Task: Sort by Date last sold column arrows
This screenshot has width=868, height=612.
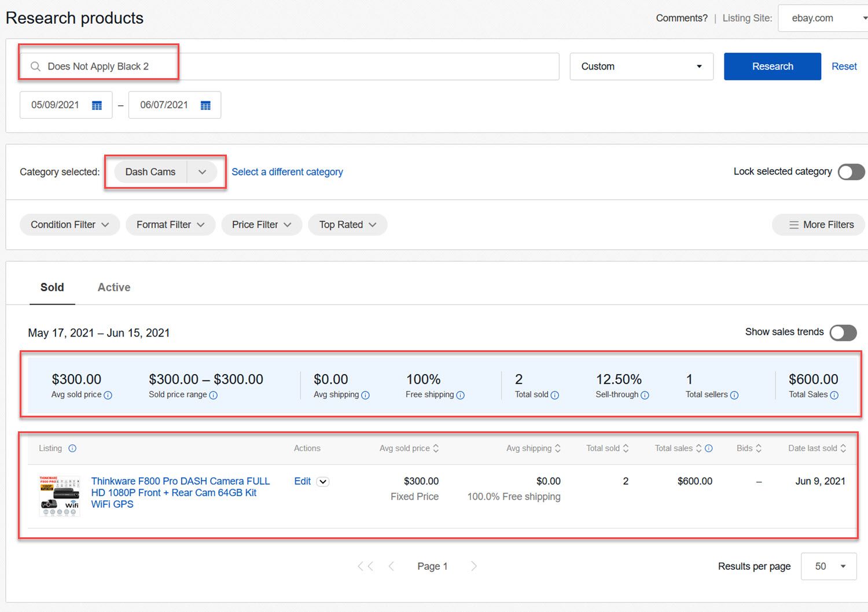Action: coord(843,448)
